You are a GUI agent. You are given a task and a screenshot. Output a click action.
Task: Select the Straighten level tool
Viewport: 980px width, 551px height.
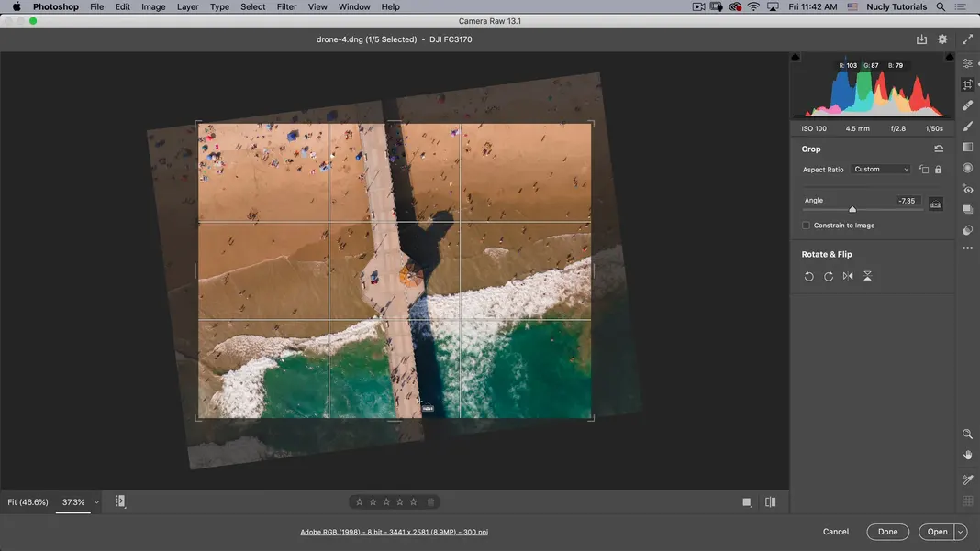[936, 204]
